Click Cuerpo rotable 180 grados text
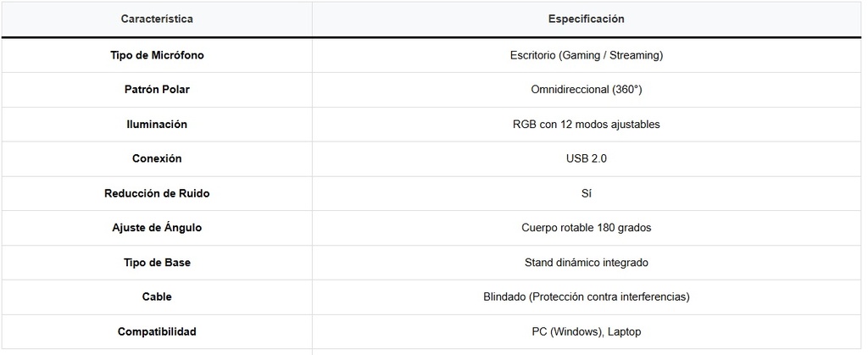Screen dimensions: 868x355 point(586,228)
